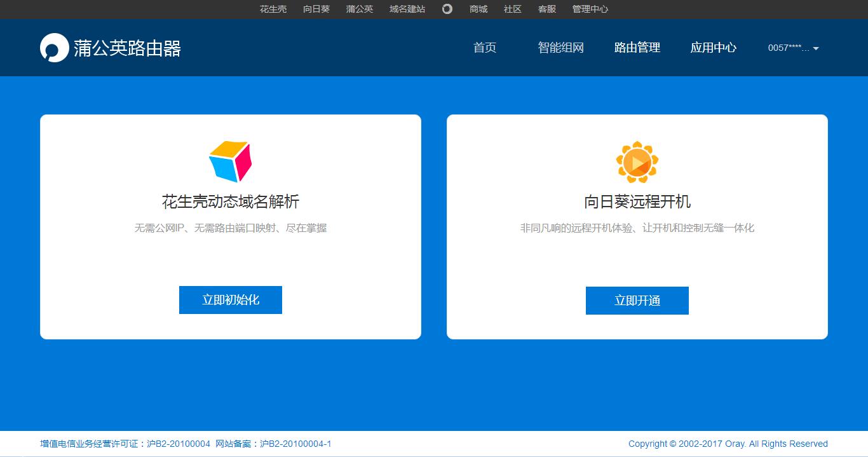This screenshot has height=457, width=868.
Task: Select 蒲公英 from the top bar
Action: [x=359, y=9]
